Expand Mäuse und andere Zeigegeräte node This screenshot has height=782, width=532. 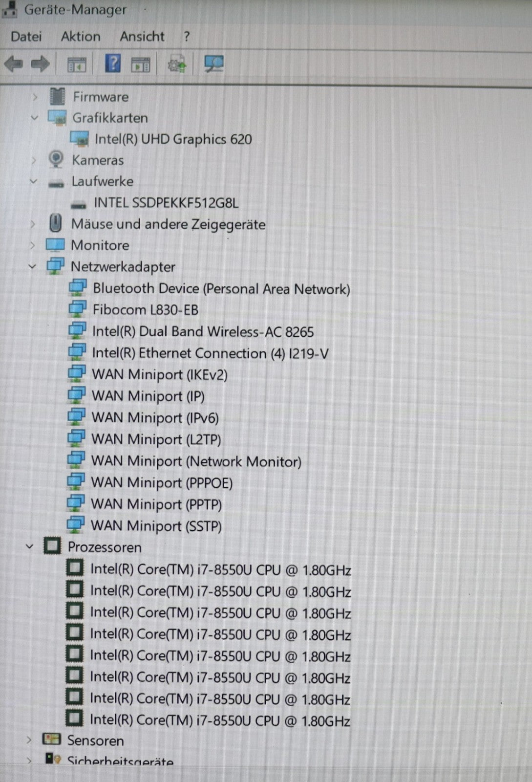pos(33,224)
